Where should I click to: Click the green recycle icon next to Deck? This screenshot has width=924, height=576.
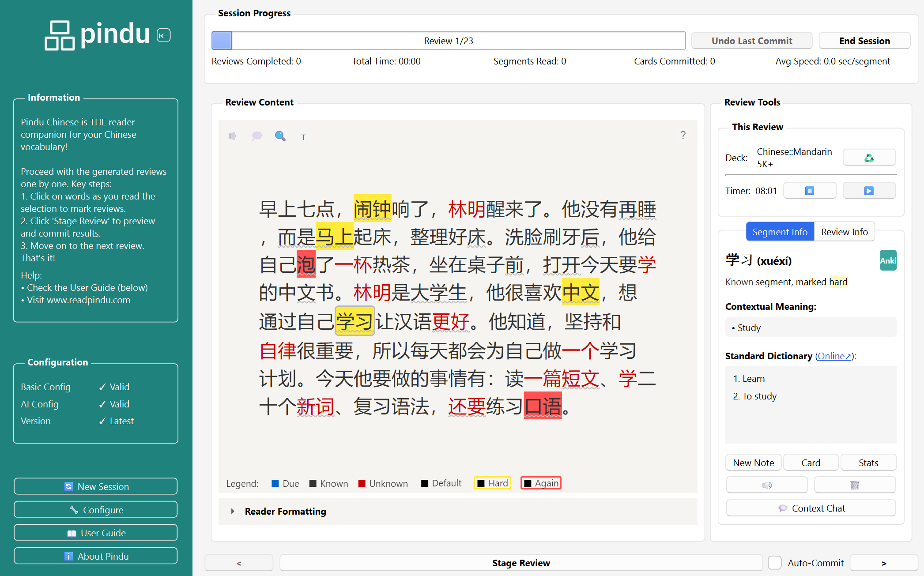point(868,157)
